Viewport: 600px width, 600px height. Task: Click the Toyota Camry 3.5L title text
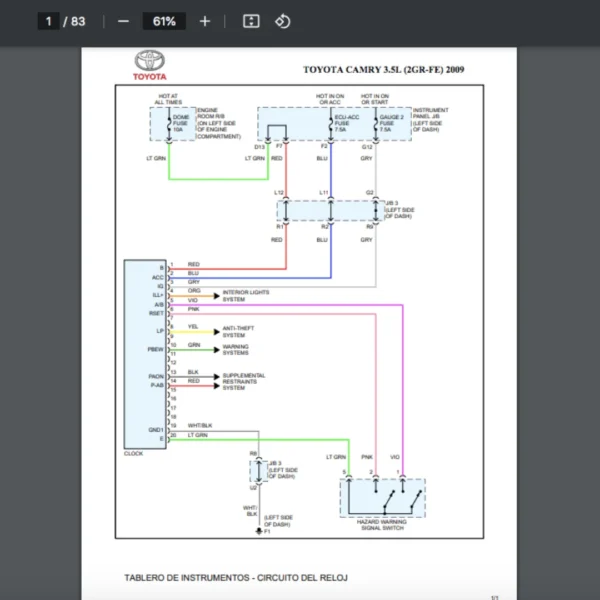pyautogui.click(x=383, y=70)
